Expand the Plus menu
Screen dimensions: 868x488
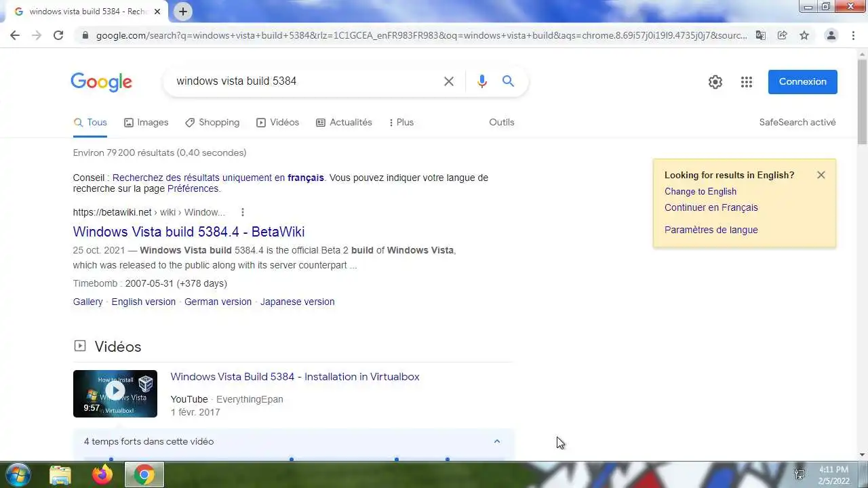coord(401,123)
